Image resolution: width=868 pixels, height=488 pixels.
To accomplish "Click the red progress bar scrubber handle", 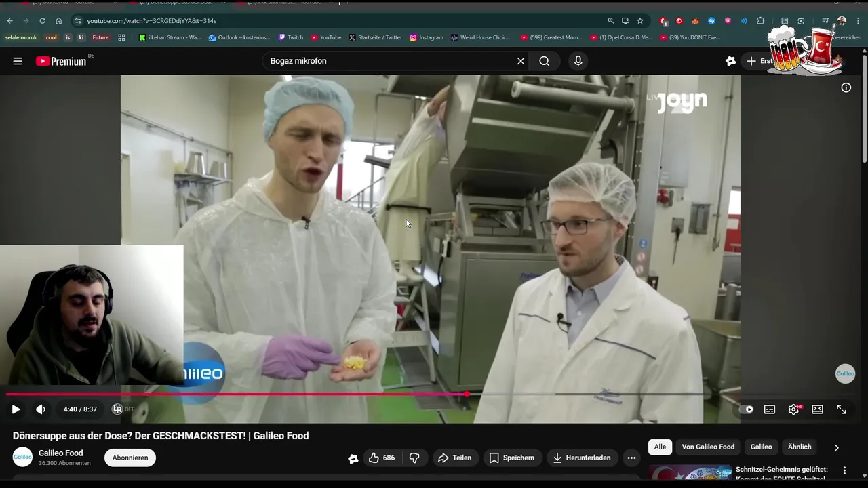I will pyautogui.click(x=467, y=394).
